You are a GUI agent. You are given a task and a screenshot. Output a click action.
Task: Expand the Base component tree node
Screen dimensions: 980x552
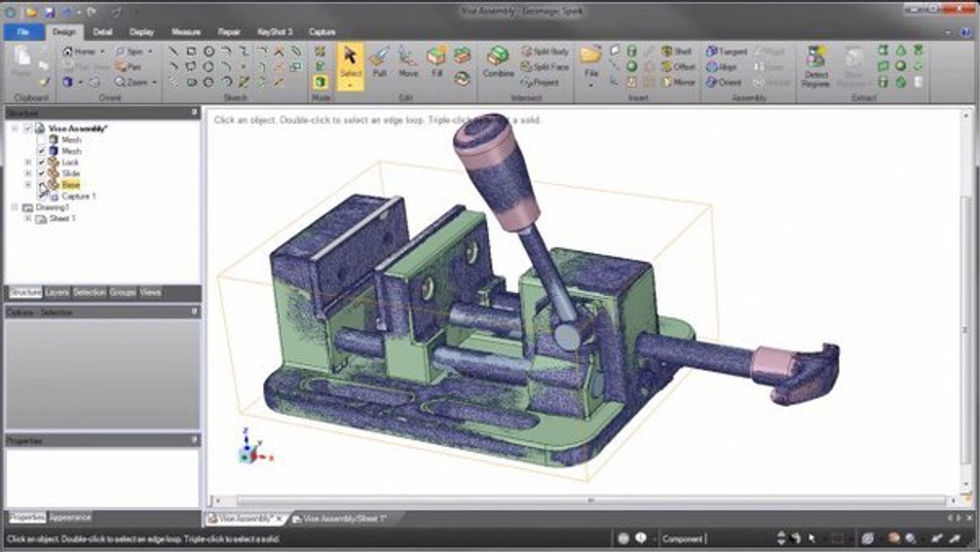click(28, 184)
